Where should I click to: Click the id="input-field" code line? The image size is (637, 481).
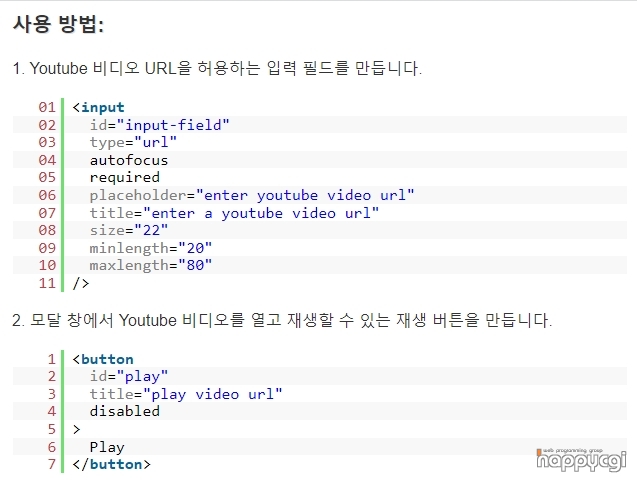[x=160, y=125]
